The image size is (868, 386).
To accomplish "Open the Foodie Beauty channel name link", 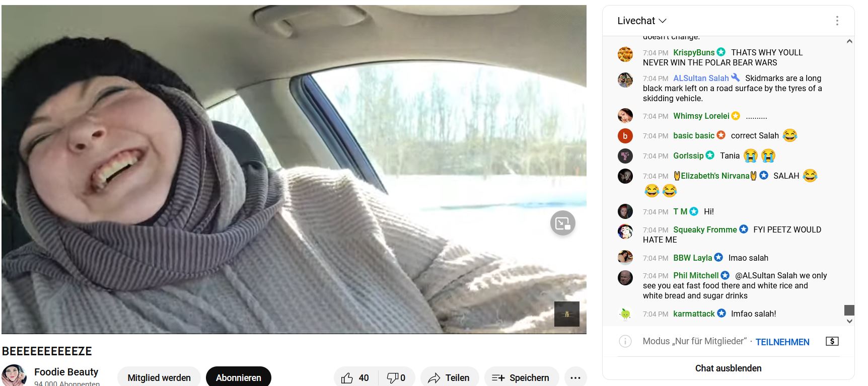I will point(66,372).
